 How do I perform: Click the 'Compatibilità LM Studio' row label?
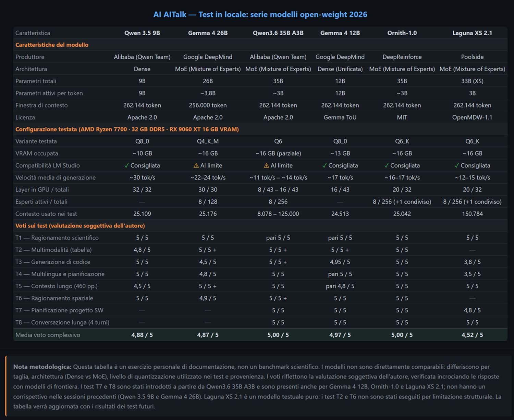pyautogui.click(x=48, y=165)
